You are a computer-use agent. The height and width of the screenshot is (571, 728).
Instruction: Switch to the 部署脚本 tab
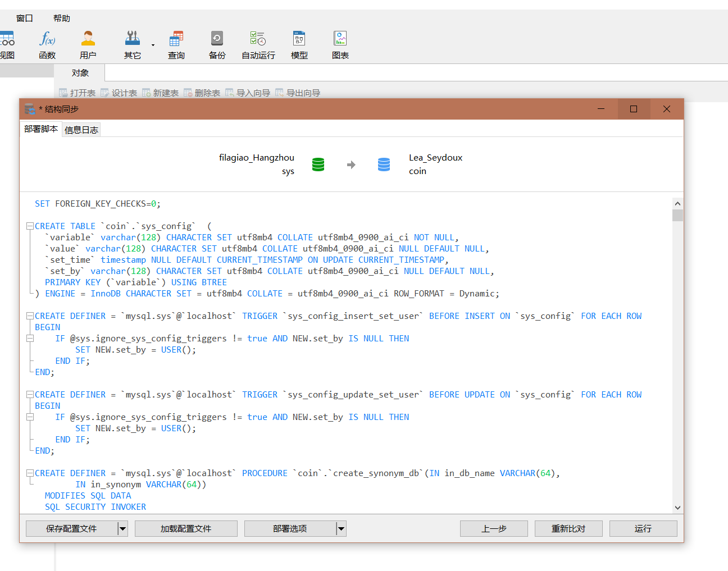click(41, 129)
